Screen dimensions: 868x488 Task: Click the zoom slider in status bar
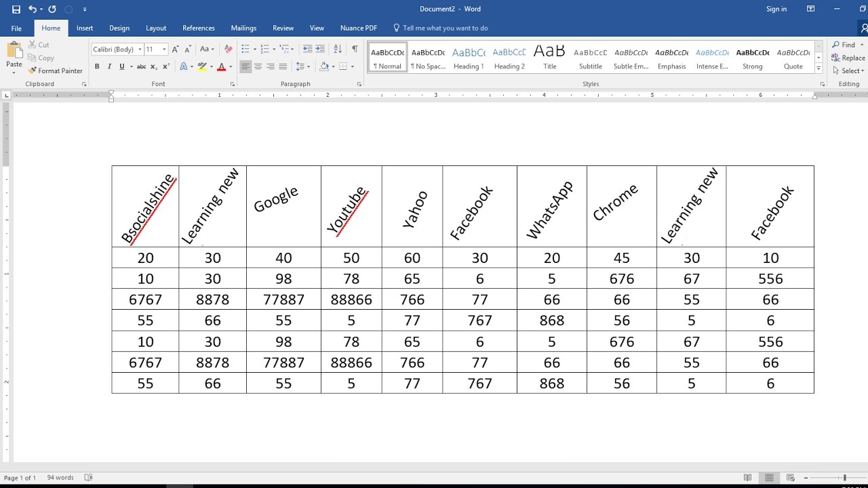coord(845,478)
